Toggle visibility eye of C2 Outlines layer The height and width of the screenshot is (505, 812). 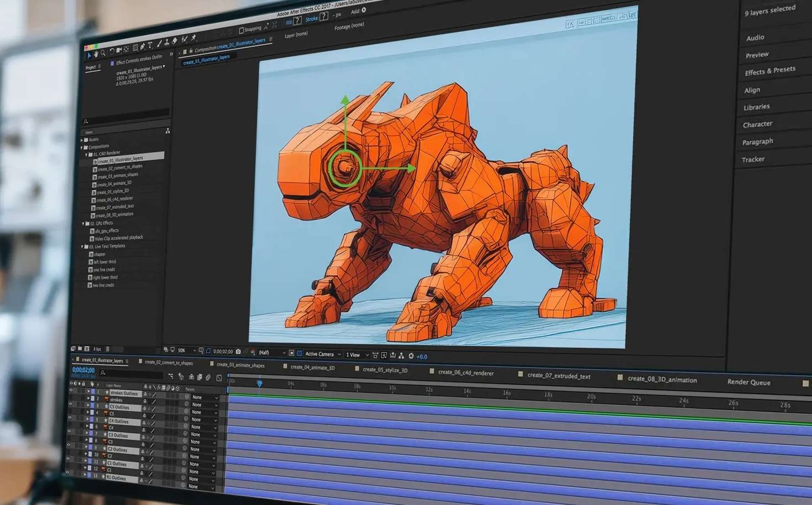pyautogui.click(x=69, y=445)
